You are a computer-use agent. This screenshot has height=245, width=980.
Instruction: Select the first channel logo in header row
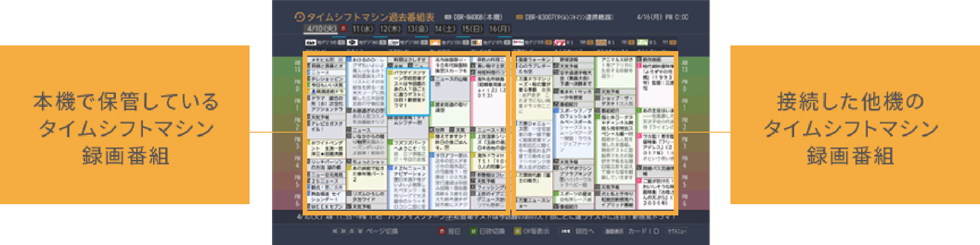(x=310, y=42)
